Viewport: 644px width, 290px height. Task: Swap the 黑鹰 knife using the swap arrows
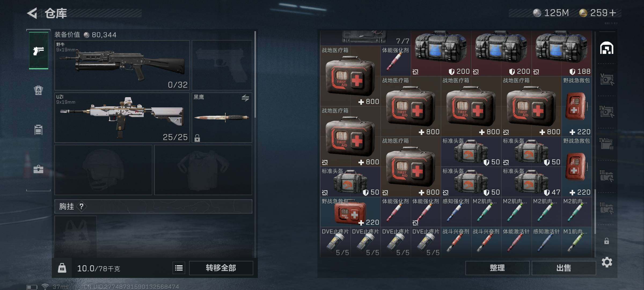[x=245, y=98]
